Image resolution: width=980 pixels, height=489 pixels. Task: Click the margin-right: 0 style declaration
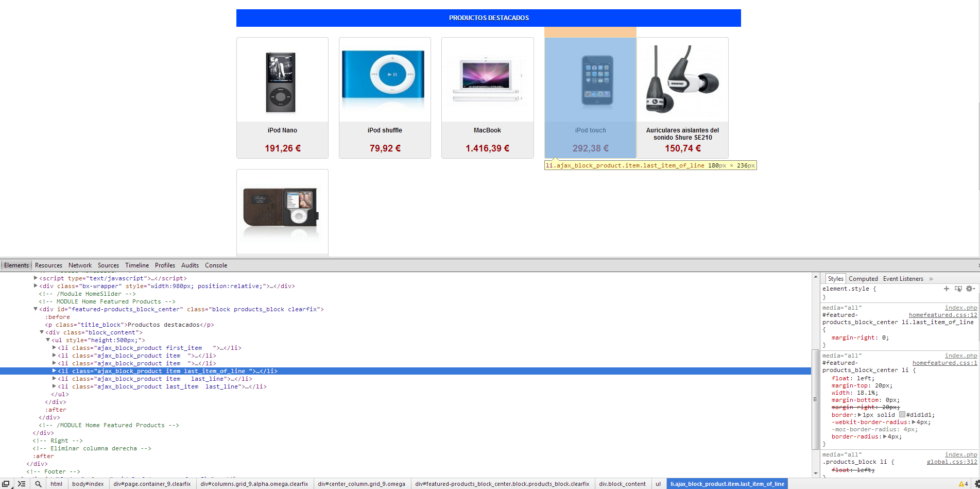tap(860, 338)
